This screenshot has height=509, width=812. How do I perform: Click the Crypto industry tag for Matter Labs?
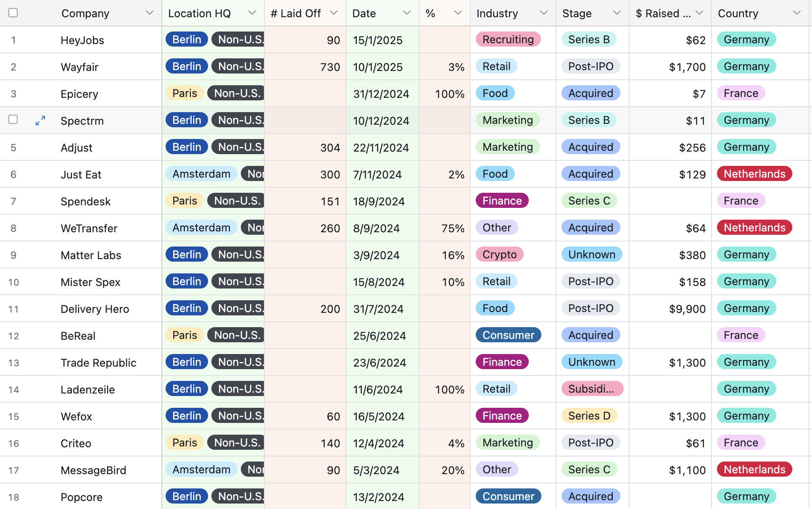coord(499,254)
